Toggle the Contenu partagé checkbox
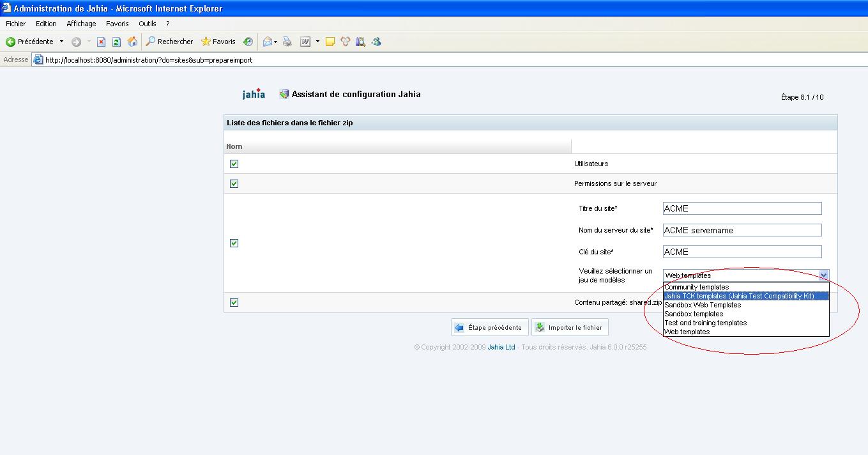 coord(234,302)
